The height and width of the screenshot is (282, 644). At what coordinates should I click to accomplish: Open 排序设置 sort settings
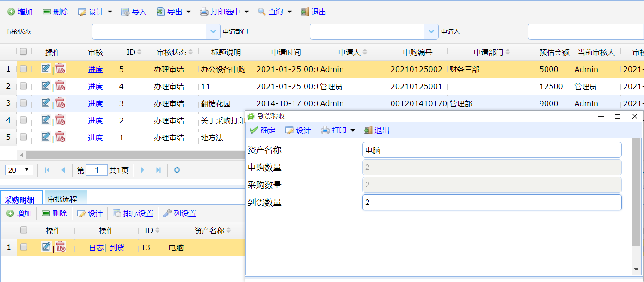[x=133, y=213]
